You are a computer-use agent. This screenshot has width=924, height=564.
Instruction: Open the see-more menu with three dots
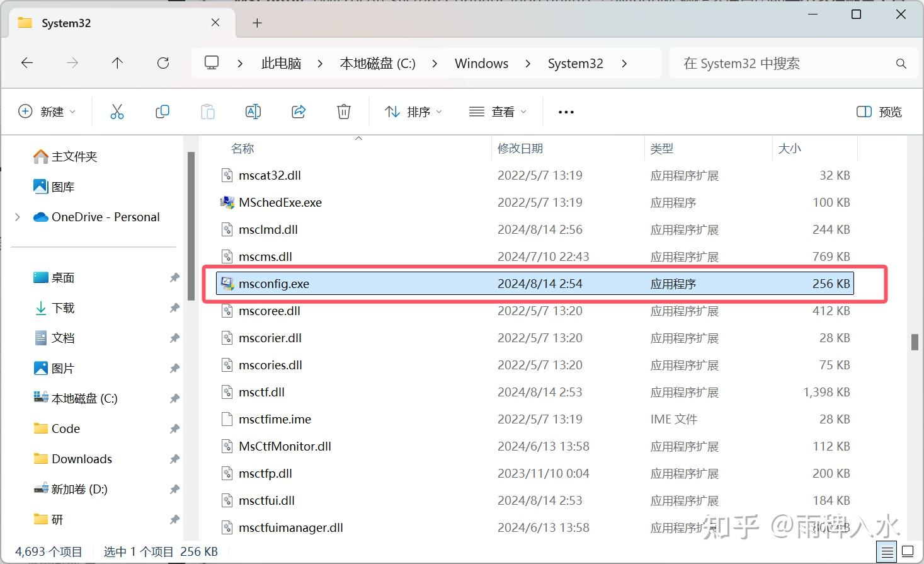[565, 112]
